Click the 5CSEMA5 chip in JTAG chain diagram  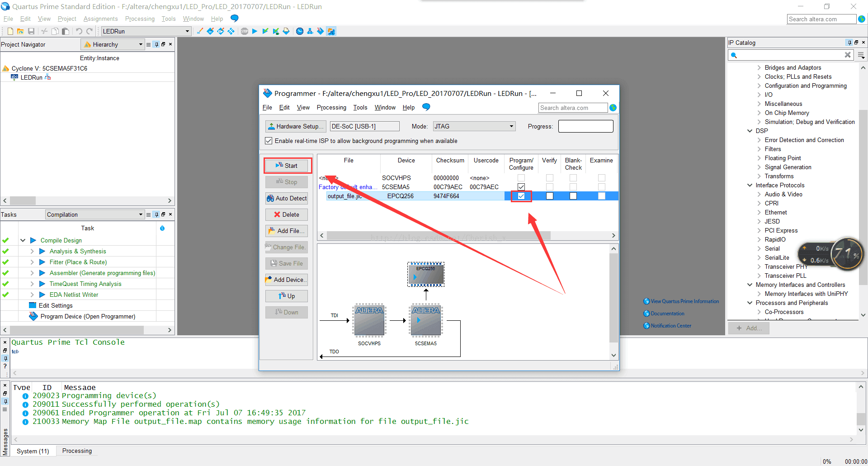coord(426,320)
